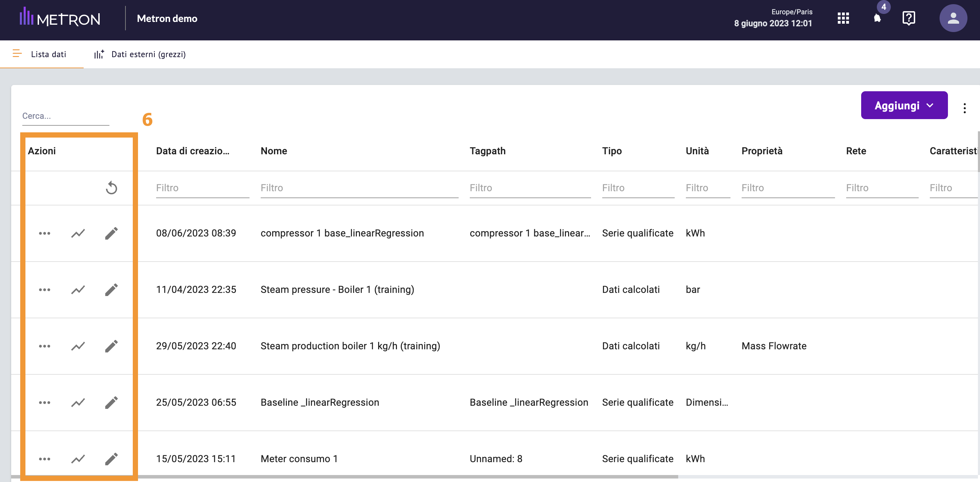Select the 25/05/2023 06:55 date cell
This screenshot has height=482, width=980.
(196, 402)
